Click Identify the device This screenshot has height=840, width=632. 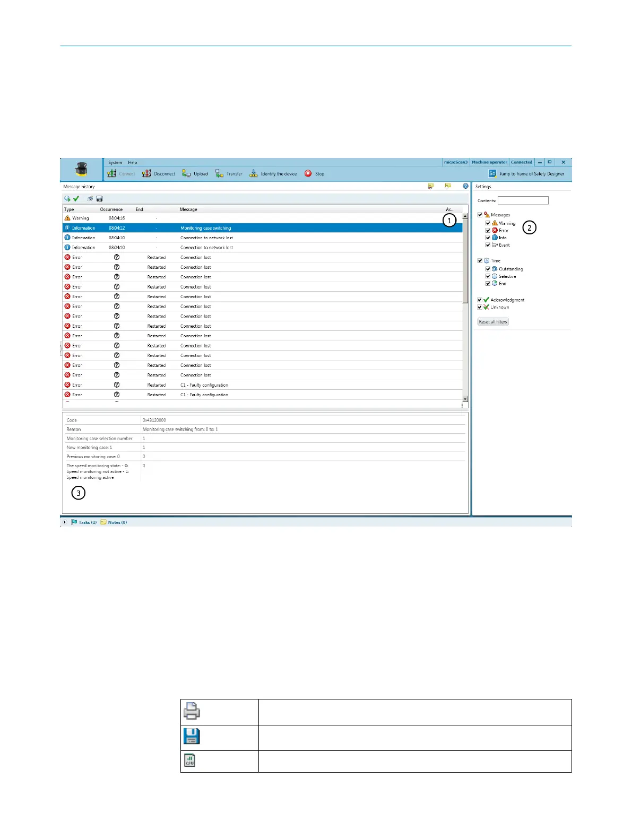[x=273, y=173]
